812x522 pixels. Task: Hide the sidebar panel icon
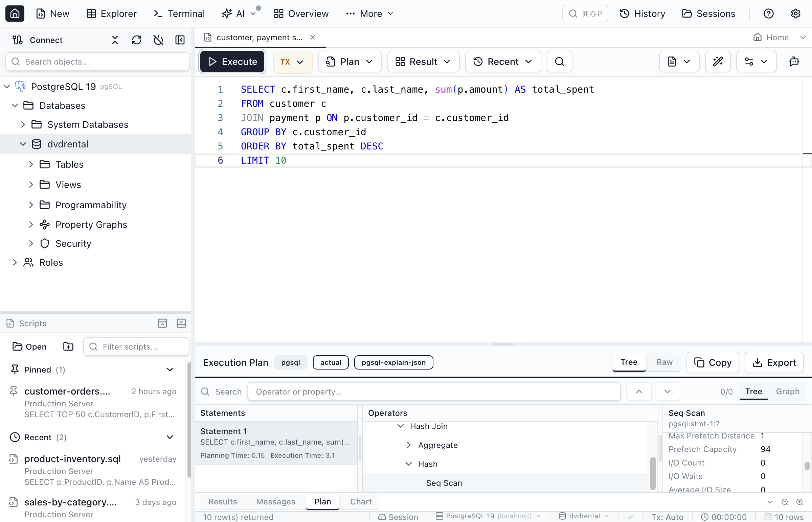180,40
